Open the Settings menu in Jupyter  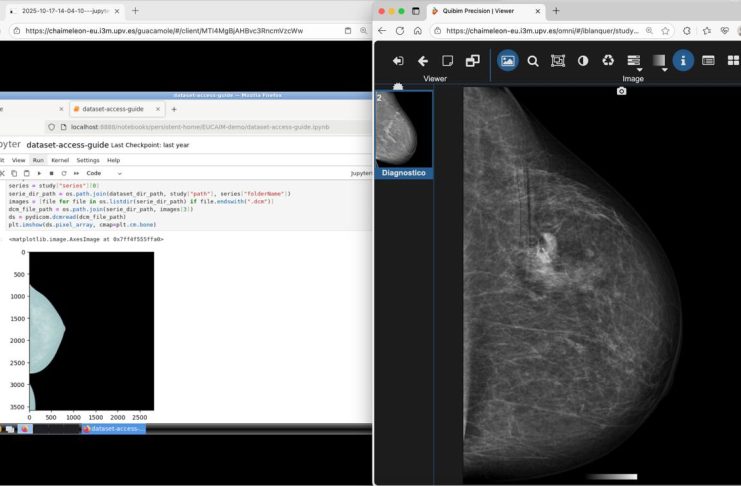(x=88, y=160)
